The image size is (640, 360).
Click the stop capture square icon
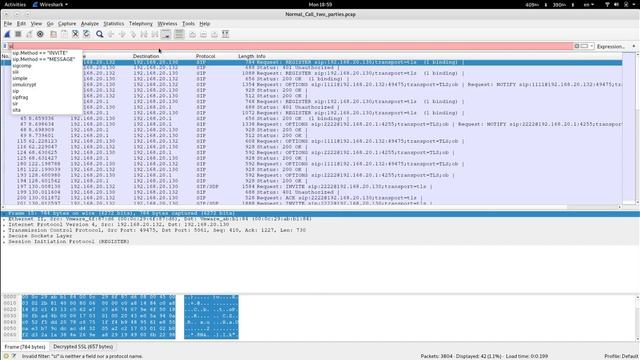(18, 34)
